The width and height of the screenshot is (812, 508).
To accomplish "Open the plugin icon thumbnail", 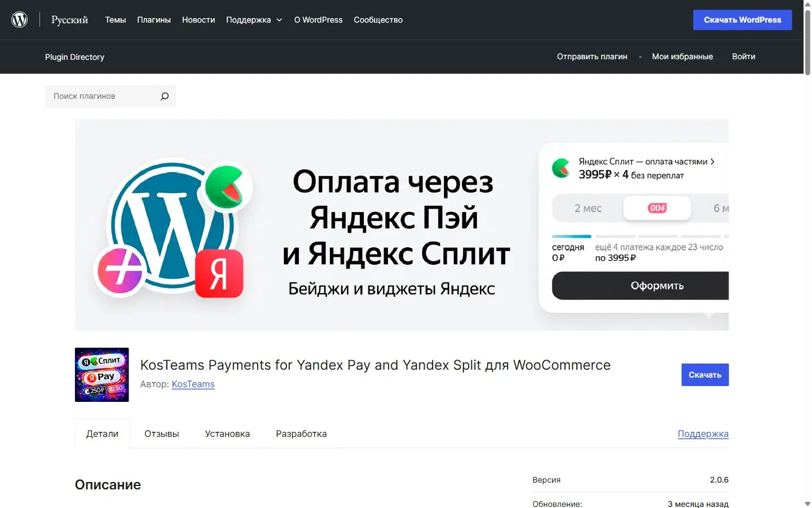I will coord(102,375).
